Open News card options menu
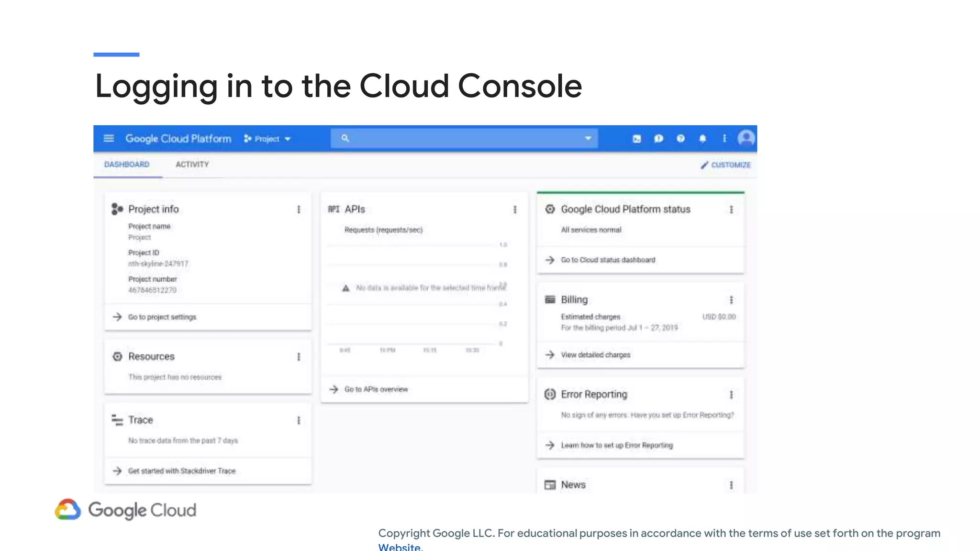 tap(731, 485)
